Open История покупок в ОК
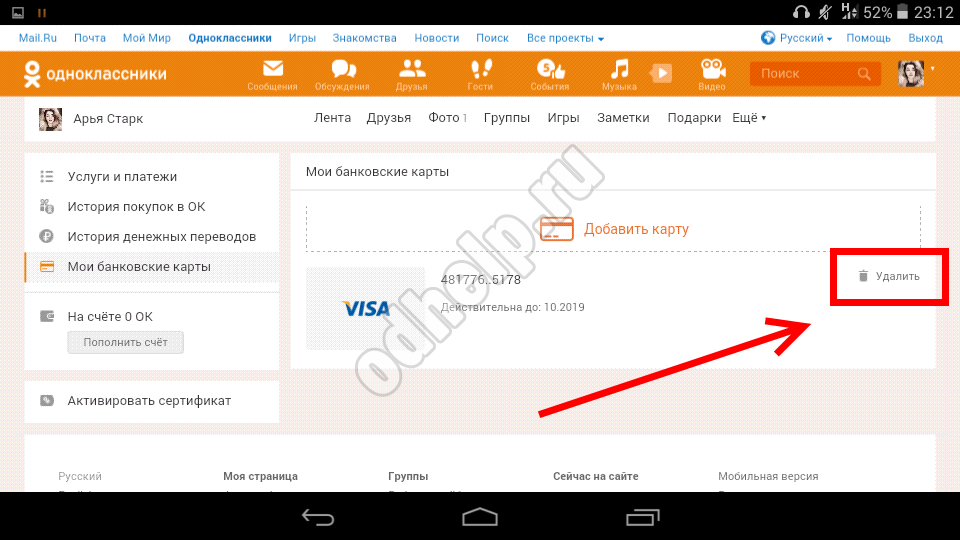The height and width of the screenshot is (540, 960). pos(137,207)
